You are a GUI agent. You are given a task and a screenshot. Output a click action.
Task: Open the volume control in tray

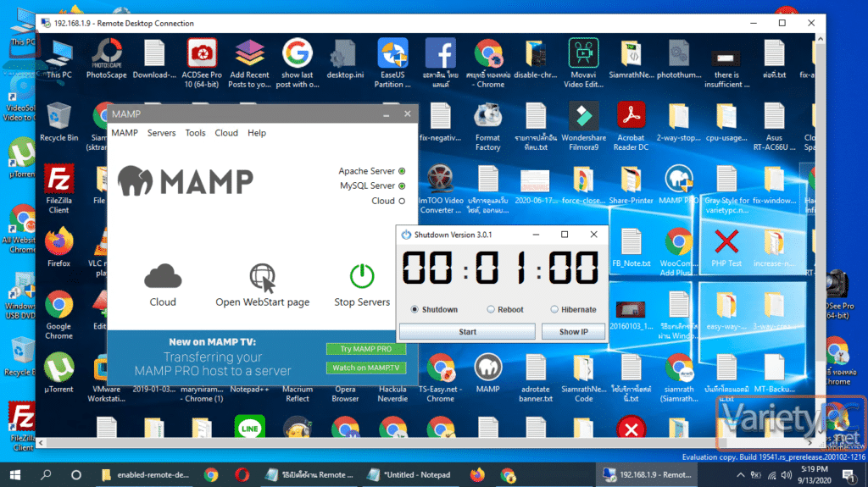tap(786, 475)
